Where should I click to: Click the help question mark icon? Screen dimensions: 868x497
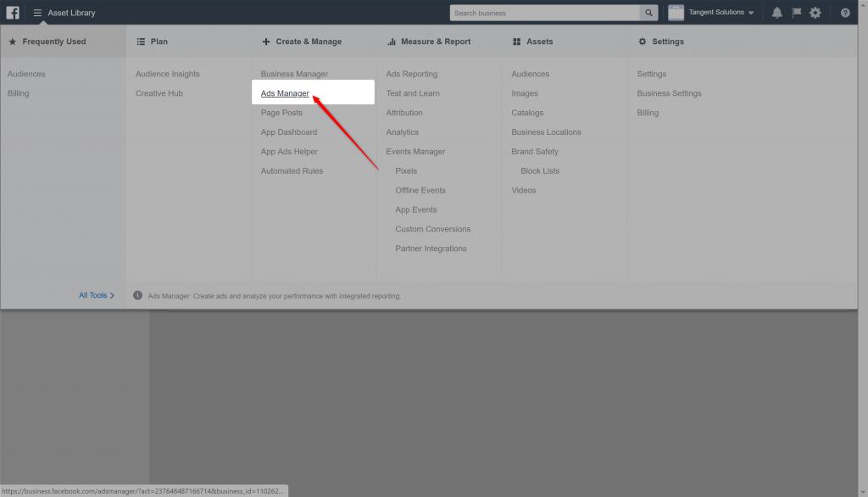tap(845, 13)
